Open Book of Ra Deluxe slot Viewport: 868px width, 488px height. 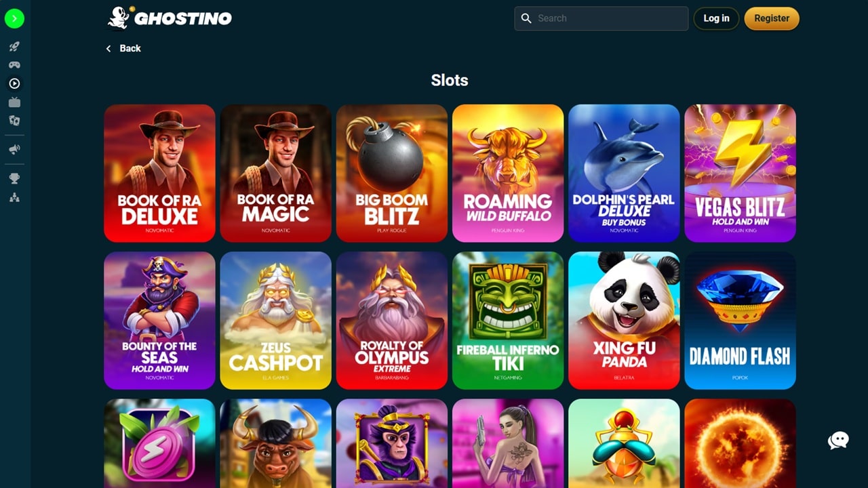tap(159, 173)
